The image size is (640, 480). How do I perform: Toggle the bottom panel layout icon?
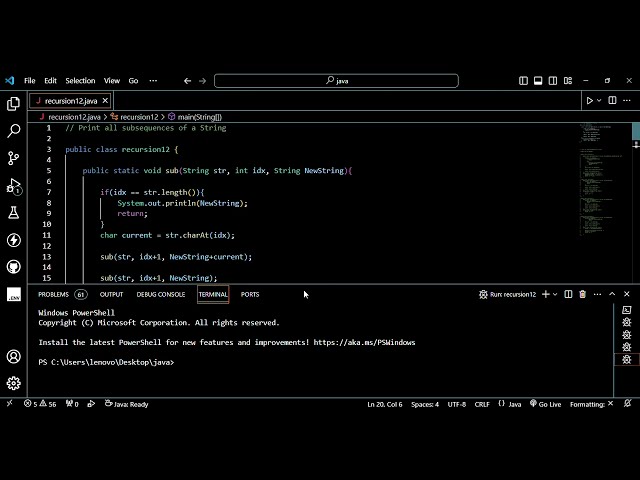click(x=538, y=81)
